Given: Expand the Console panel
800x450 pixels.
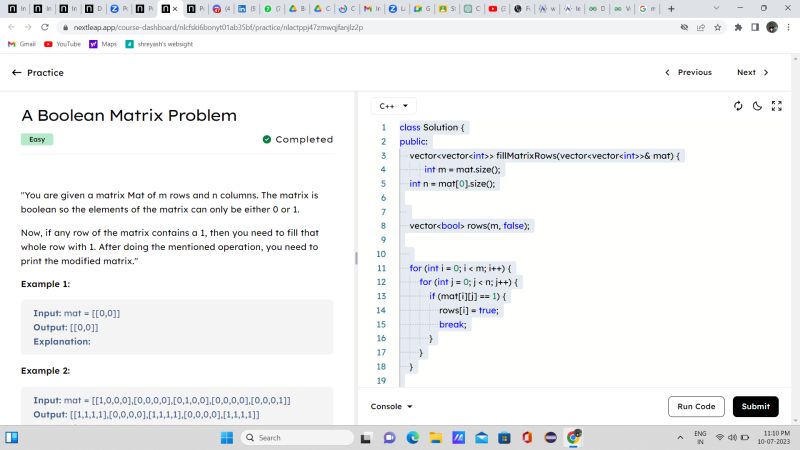Looking at the screenshot, I should (392, 406).
